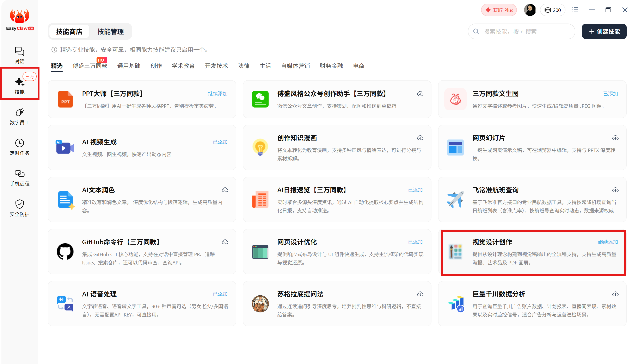Click the 飞常准航班查询 airplane icon
This screenshot has height=364, width=632.
point(455,199)
